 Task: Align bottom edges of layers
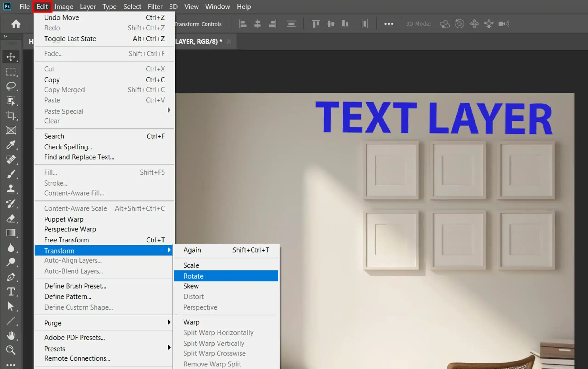[x=345, y=24]
